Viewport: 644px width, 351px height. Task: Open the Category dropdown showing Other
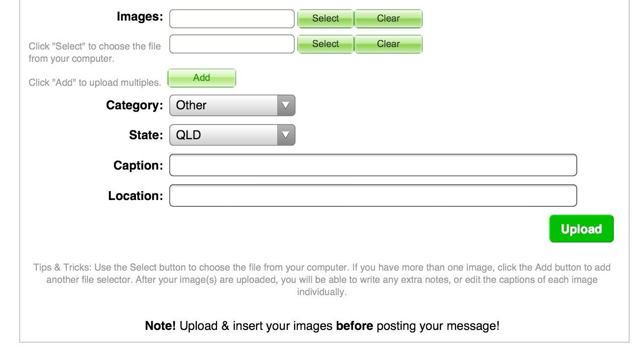click(x=232, y=105)
